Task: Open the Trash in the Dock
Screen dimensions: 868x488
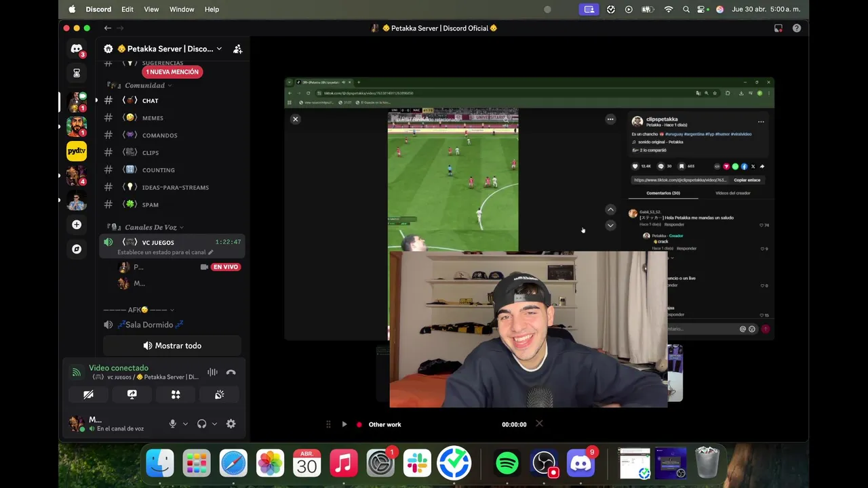Action: coord(707,462)
